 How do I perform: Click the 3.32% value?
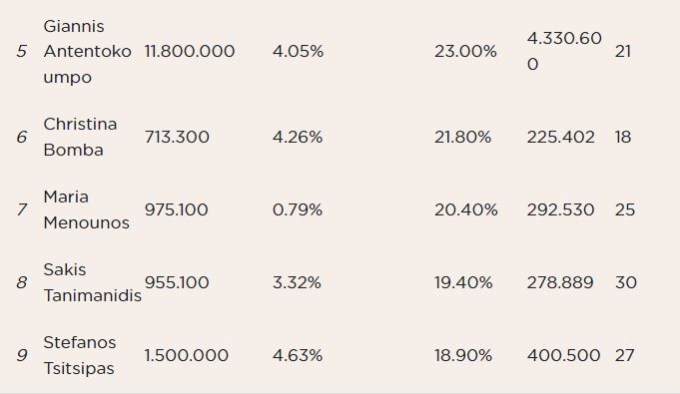pyautogui.click(x=297, y=283)
